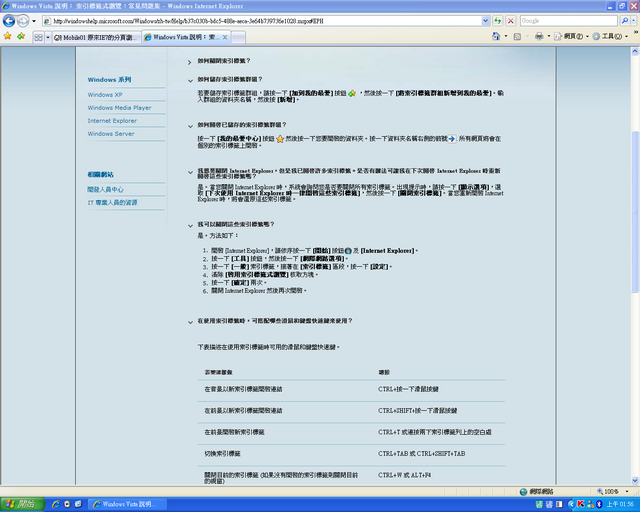Collapse the 滑鼠和鍵盤快速鍵 question
Image resolution: width=640 pixels, height=512 pixels.
click(190, 323)
